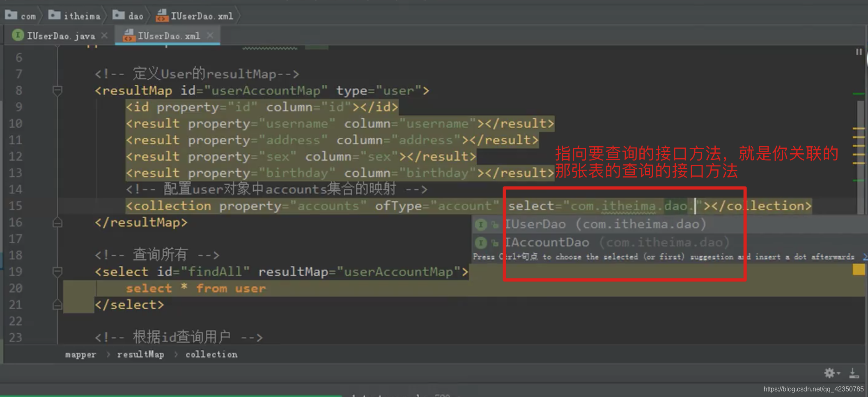Select the collection breadcrumb at bottom
Viewport: 868px width, 397px height.
click(211, 354)
